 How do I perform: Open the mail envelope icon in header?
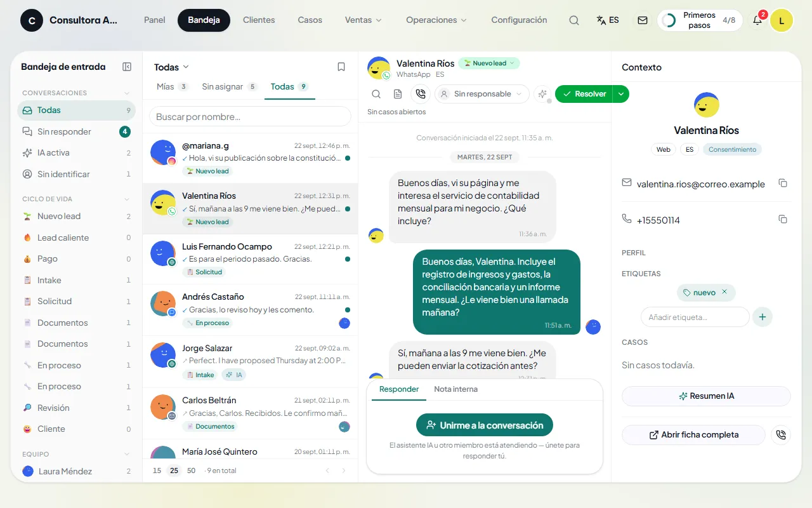pyautogui.click(x=643, y=20)
